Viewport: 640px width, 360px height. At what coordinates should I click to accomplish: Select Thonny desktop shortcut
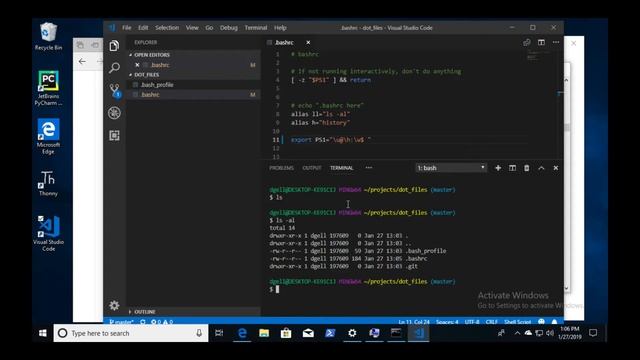[48, 183]
